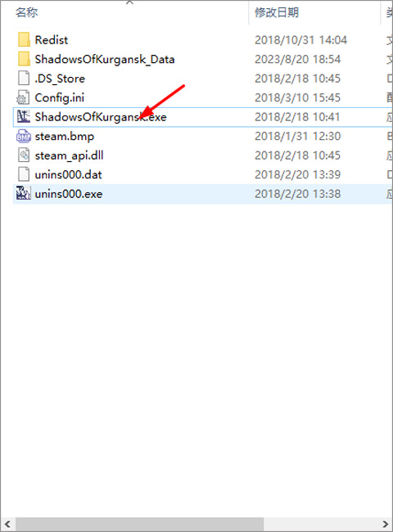The image size is (393, 532).
Task: Click the Config.ini file name
Action: tap(60, 97)
